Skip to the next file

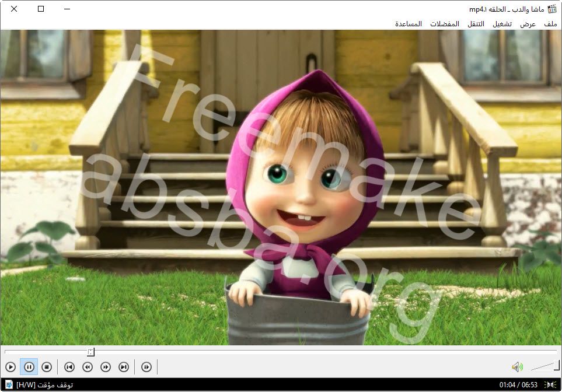pos(124,367)
